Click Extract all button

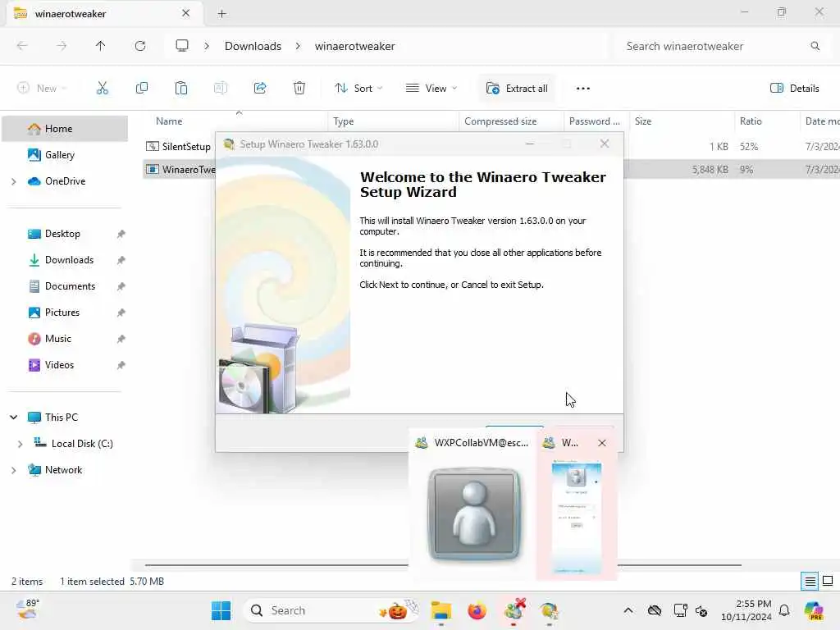tap(517, 89)
